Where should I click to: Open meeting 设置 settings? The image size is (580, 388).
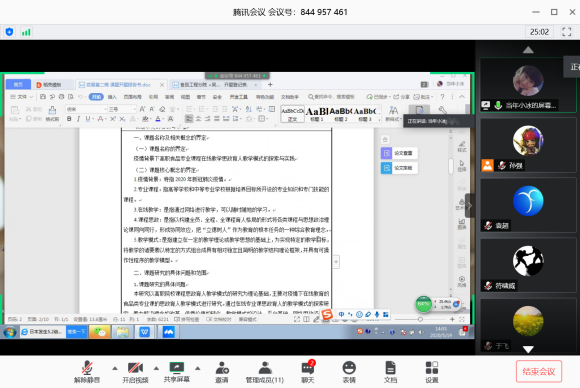[x=432, y=372]
